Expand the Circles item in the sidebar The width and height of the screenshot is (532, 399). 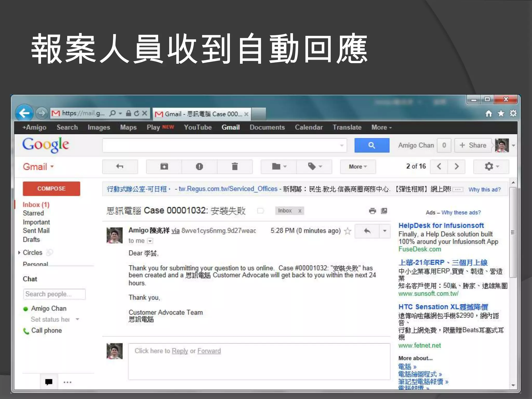point(19,252)
